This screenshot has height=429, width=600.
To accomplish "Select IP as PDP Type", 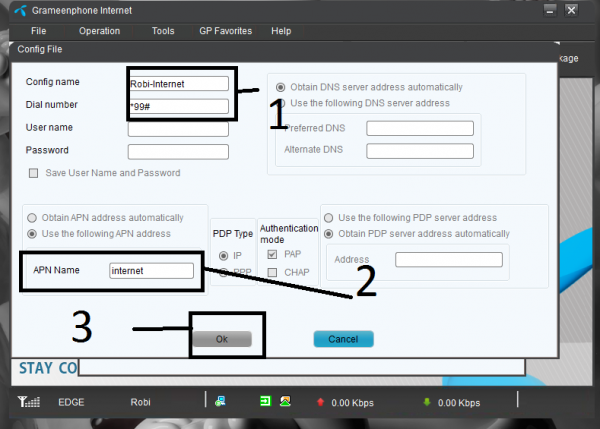I will (x=223, y=256).
